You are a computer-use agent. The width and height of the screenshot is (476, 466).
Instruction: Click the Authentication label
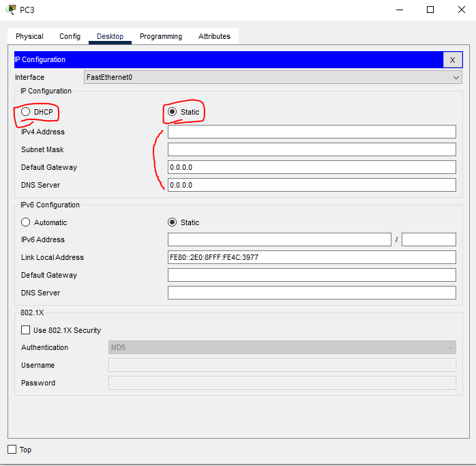click(44, 347)
